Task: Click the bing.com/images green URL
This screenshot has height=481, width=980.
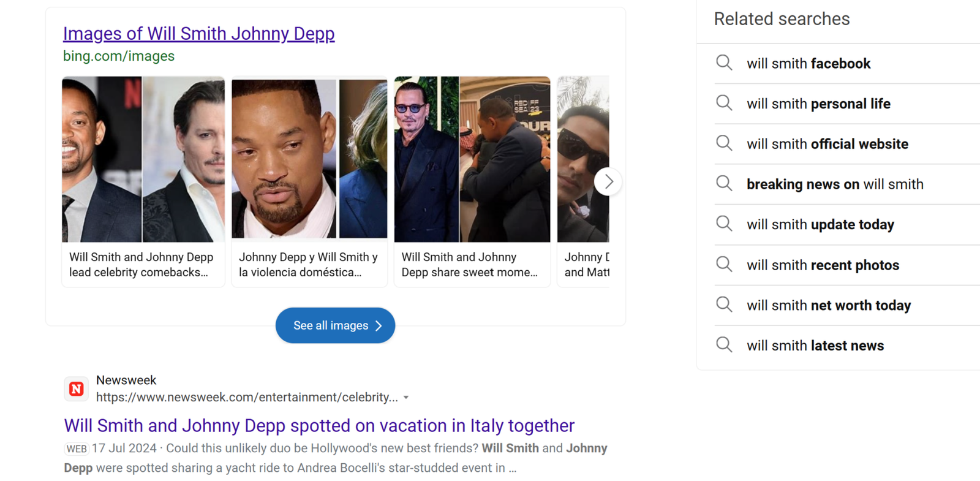Action: [119, 56]
